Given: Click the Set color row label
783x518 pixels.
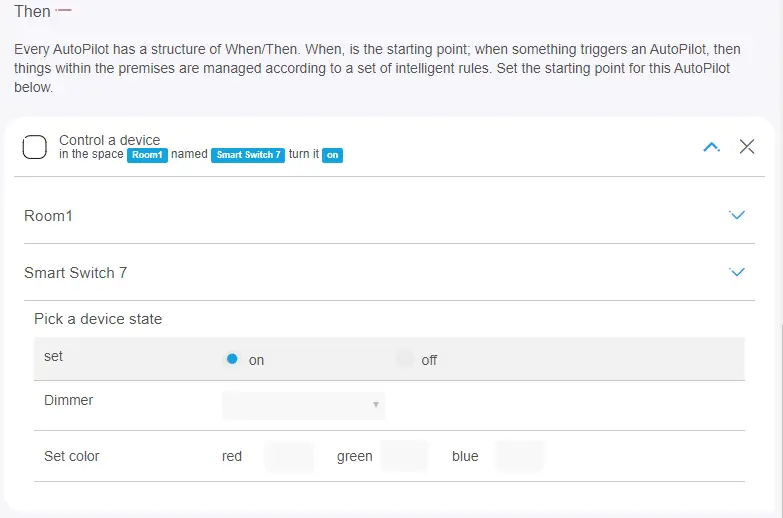Looking at the screenshot, I should click(x=72, y=456).
